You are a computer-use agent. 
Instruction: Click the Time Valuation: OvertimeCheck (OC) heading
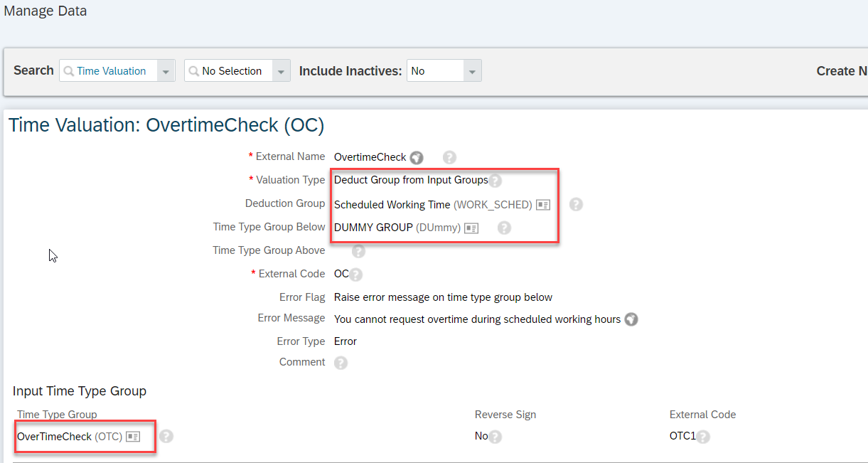point(166,126)
